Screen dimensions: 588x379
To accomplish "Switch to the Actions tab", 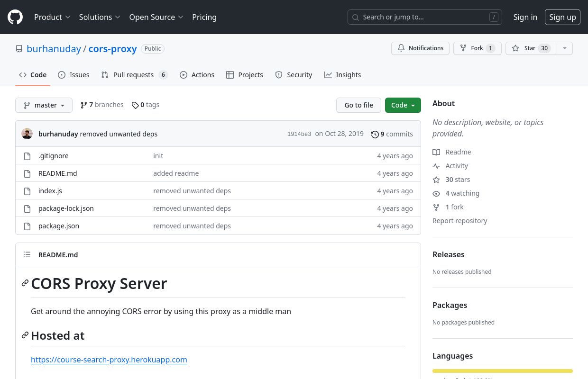I will click(197, 75).
